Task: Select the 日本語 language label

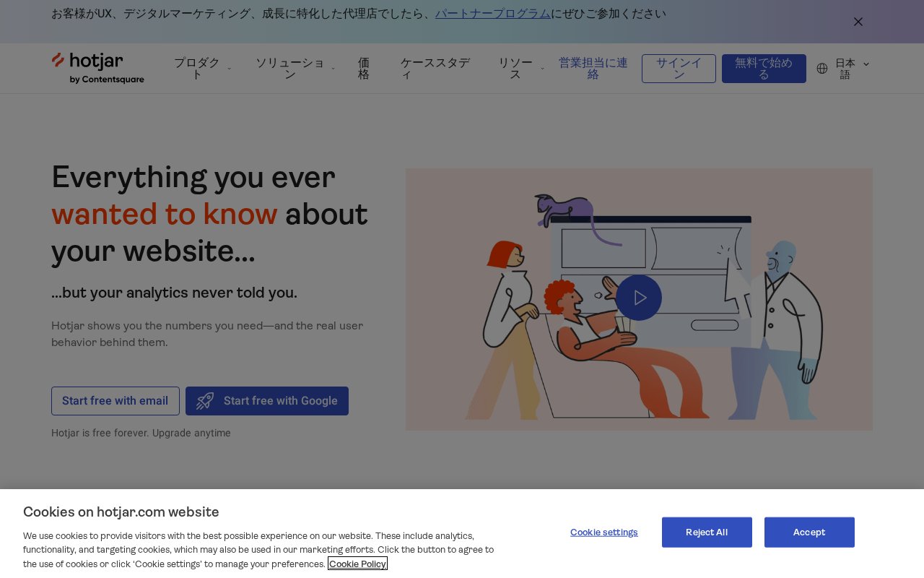Action: point(845,69)
